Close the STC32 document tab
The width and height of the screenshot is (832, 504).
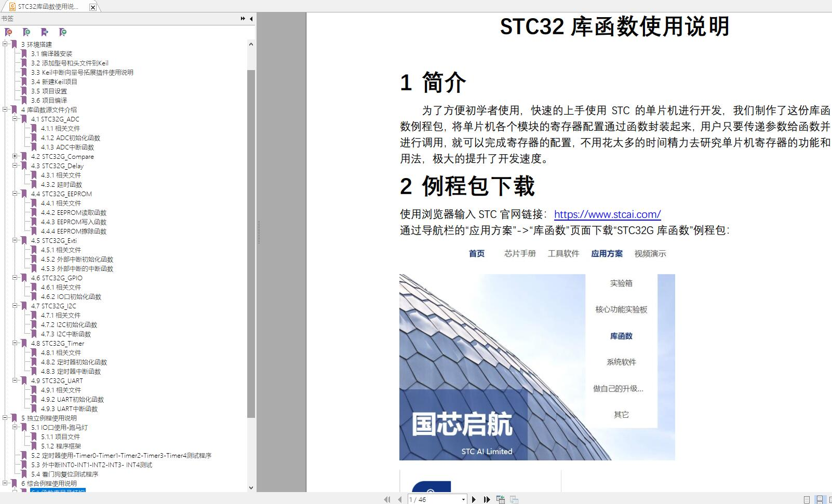point(92,7)
